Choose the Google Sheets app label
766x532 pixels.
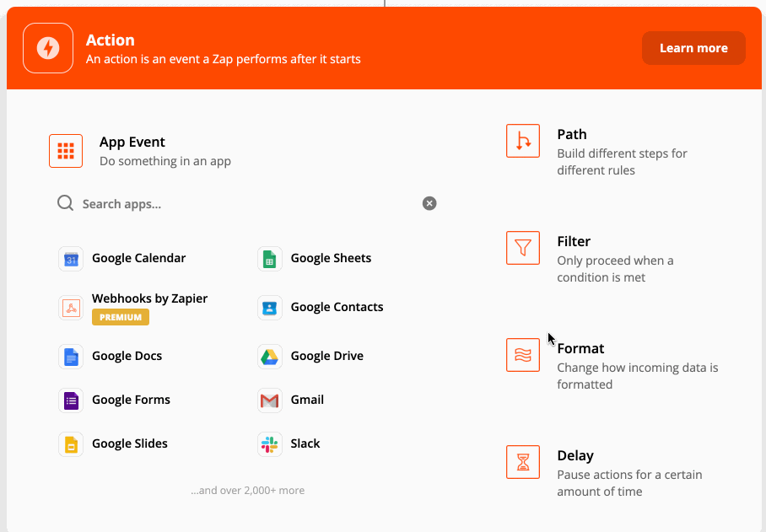[x=331, y=258]
